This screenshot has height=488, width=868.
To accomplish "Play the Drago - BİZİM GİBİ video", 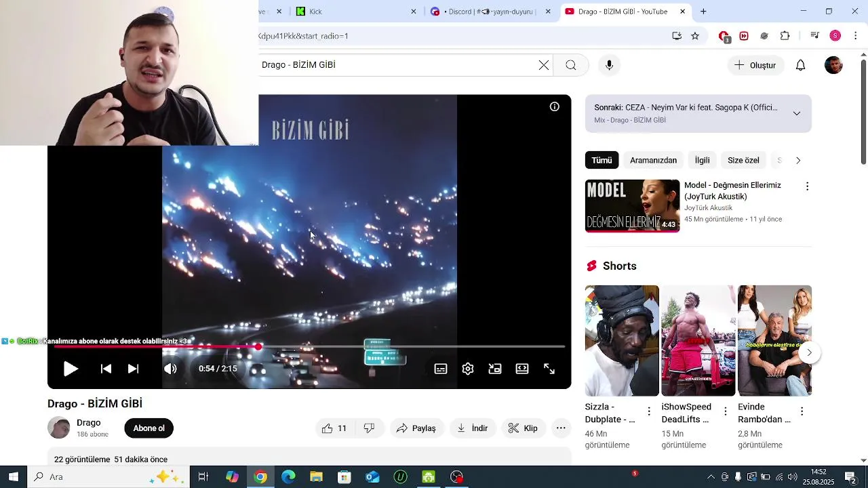I will [x=71, y=369].
